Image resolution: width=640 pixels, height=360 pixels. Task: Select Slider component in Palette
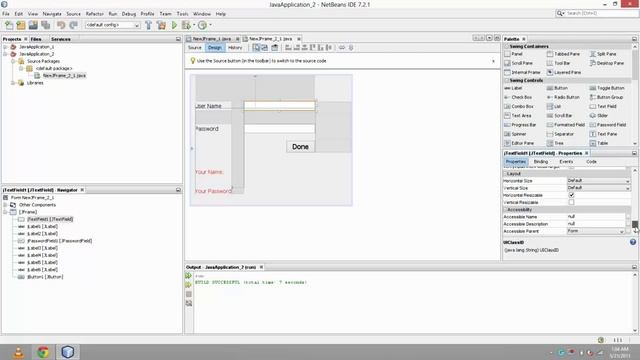pos(598,116)
